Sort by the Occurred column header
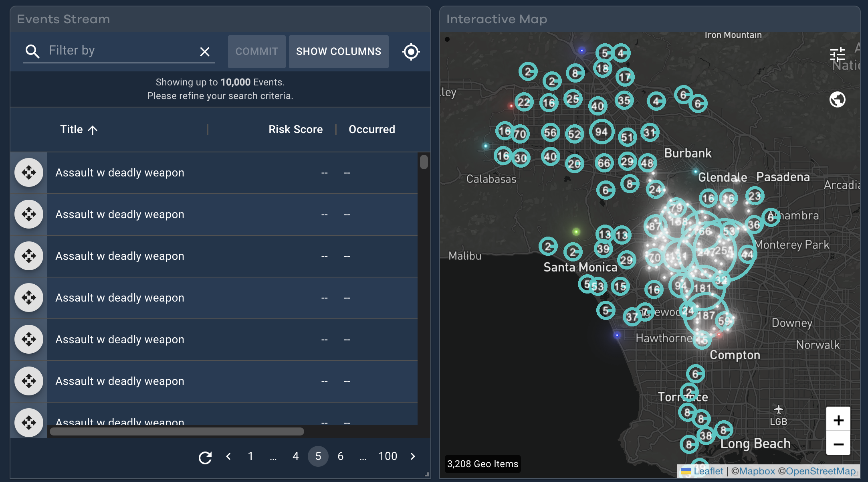Image resolution: width=868 pixels, height=482 pixels. click(371, 130)
